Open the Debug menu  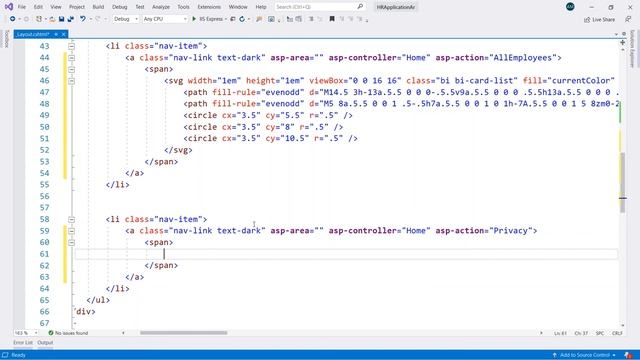click(120, 7)
